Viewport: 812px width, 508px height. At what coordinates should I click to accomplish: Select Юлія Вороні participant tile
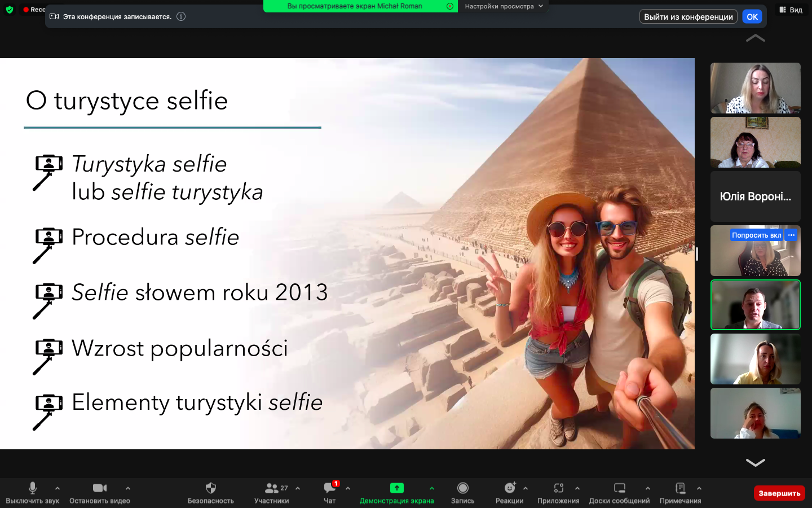[x=755, y=196]
